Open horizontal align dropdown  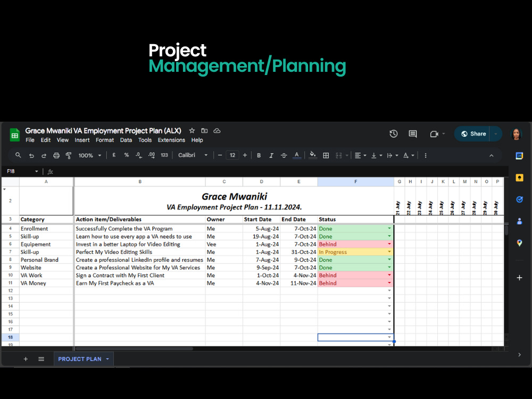(360, 155)
